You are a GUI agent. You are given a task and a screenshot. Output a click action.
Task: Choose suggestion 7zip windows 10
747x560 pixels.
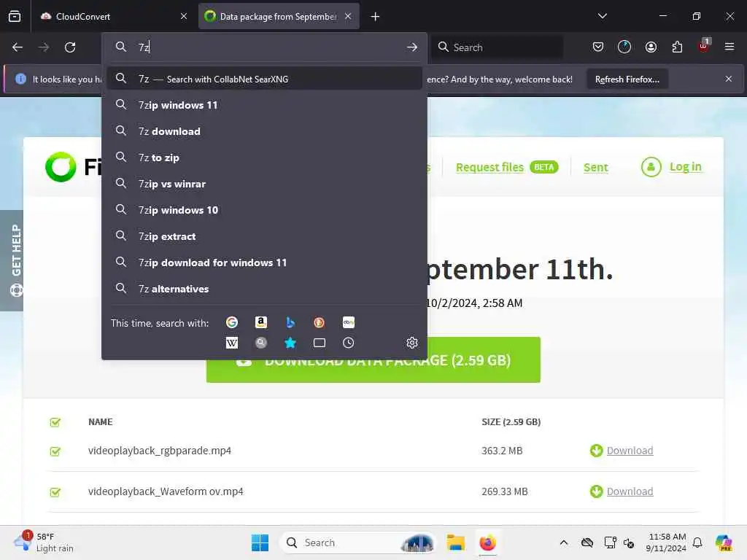pos(264,210)
